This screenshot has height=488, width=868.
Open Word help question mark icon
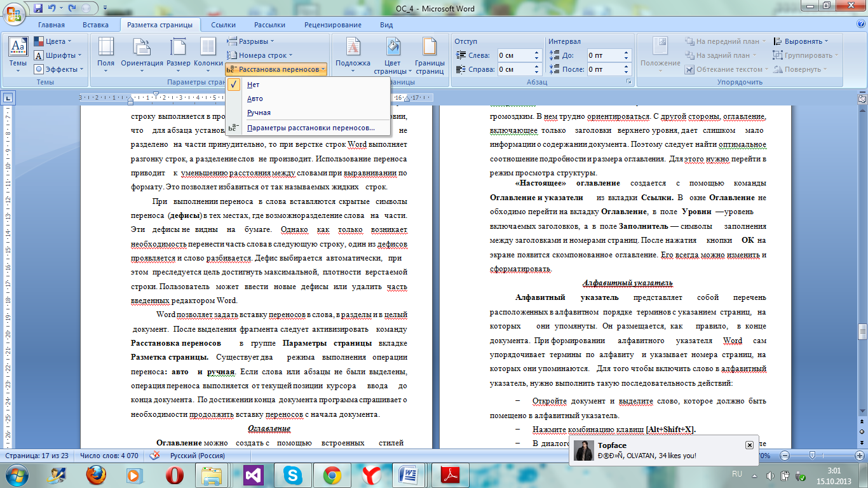pos(860,25)
